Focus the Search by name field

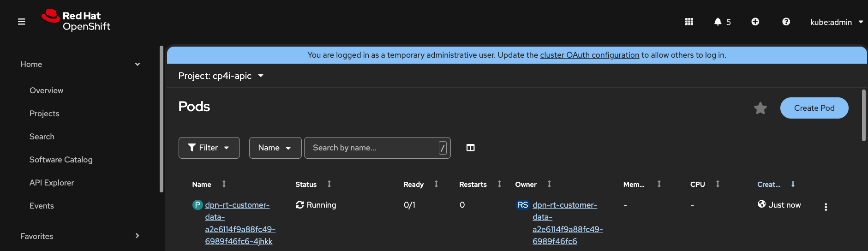377,148
